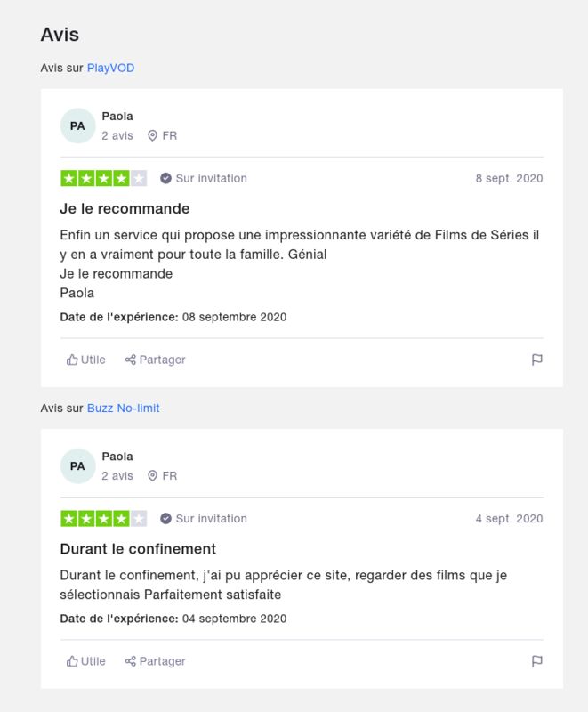Click the star rating of second review
This screenshot has height=712, width=588.
pyautogui.click(x=104, y=518)
